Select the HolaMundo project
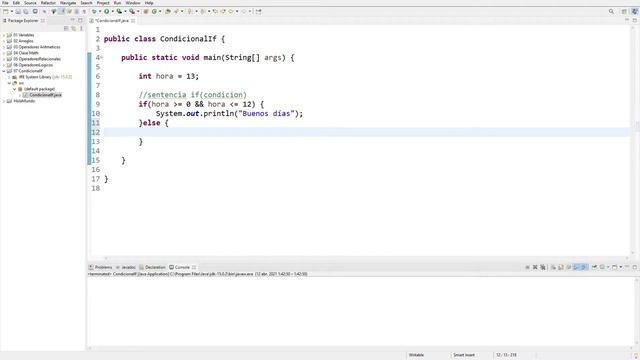This screenshot has width=640, height=360. [x=24, y=101]
